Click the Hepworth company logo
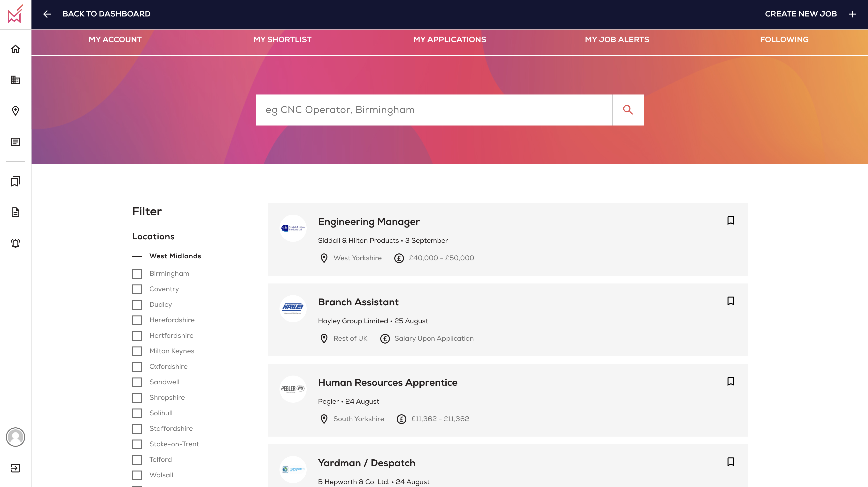 point(293,470)
